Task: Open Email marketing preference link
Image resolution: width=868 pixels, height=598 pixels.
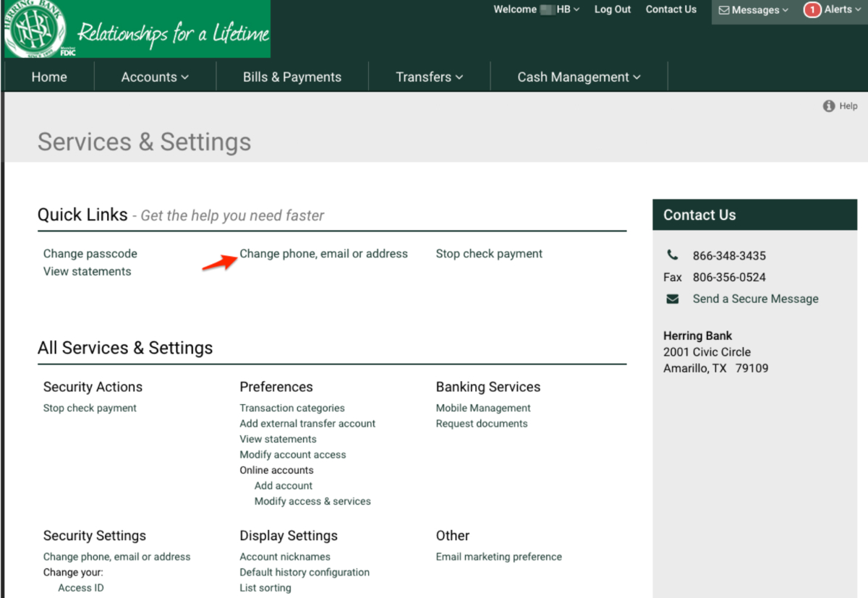Action: [498, 557]
